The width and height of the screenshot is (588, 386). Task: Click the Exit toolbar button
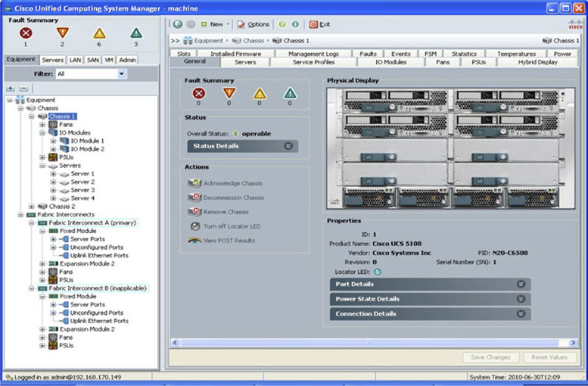[x=319, y=24]
